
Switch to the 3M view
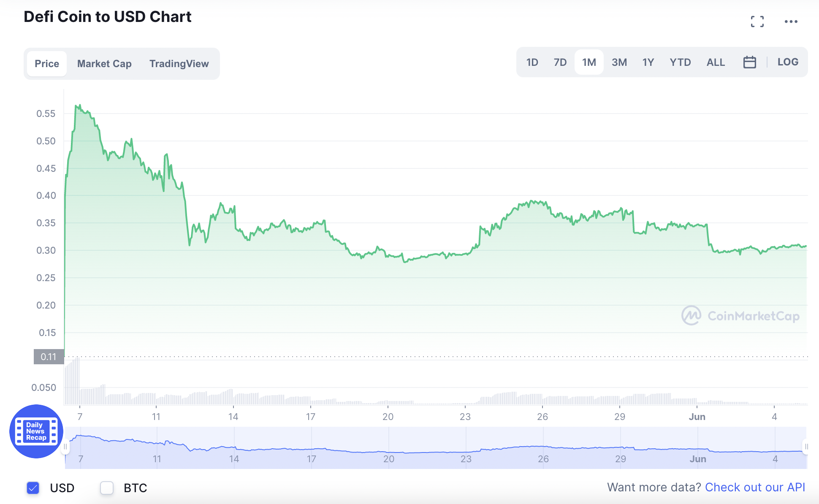coord(619,62)
